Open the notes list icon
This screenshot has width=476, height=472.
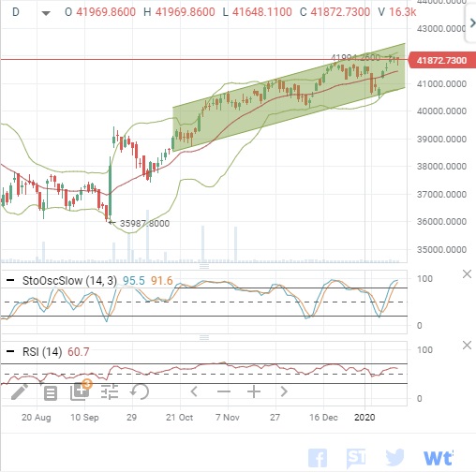coord(51,393)
